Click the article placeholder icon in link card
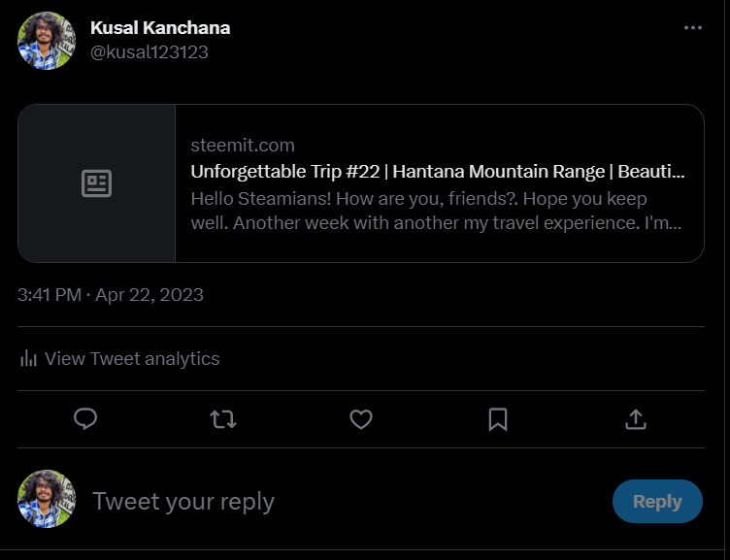Image resolution: width=730 pixels, height=560 pixels. click(96, 183)
